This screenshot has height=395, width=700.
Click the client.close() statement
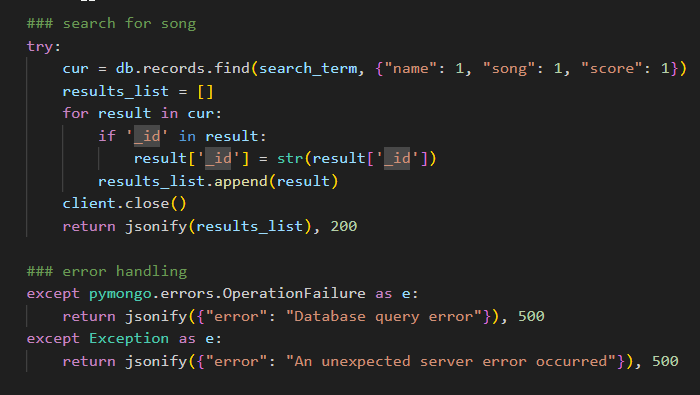point(125,204)
